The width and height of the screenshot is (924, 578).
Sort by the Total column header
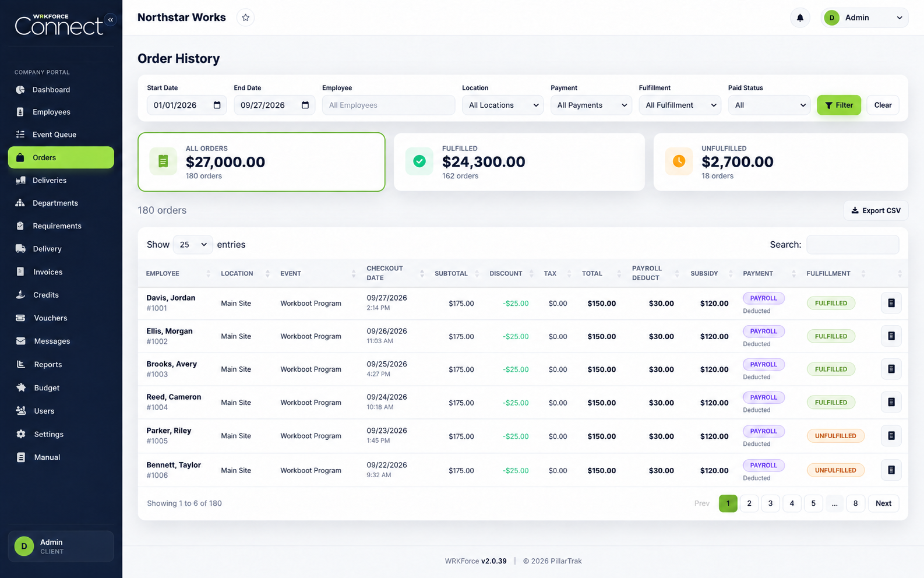pos(600,273)
